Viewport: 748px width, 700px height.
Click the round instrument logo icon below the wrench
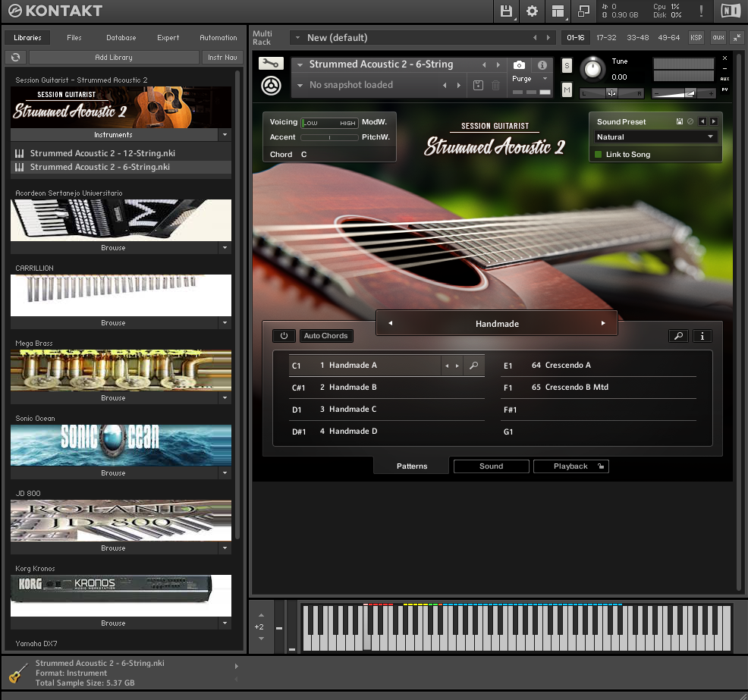[271, 86]
